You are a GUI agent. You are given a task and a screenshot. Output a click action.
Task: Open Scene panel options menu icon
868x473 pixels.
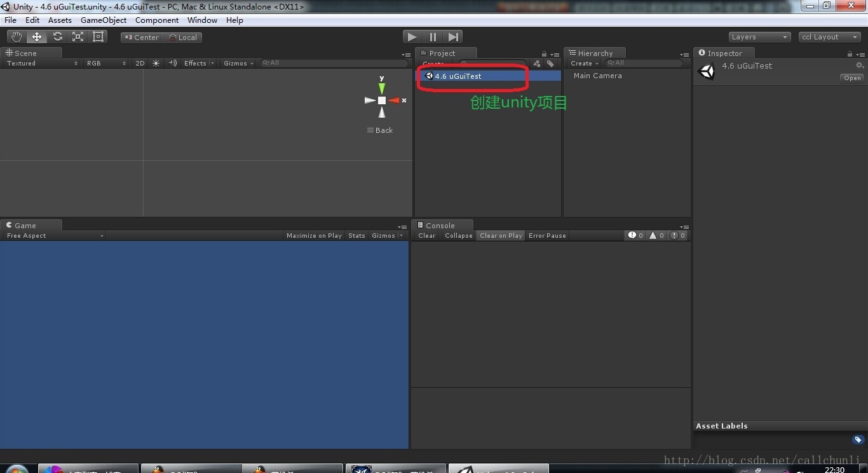tap(406, 55)
